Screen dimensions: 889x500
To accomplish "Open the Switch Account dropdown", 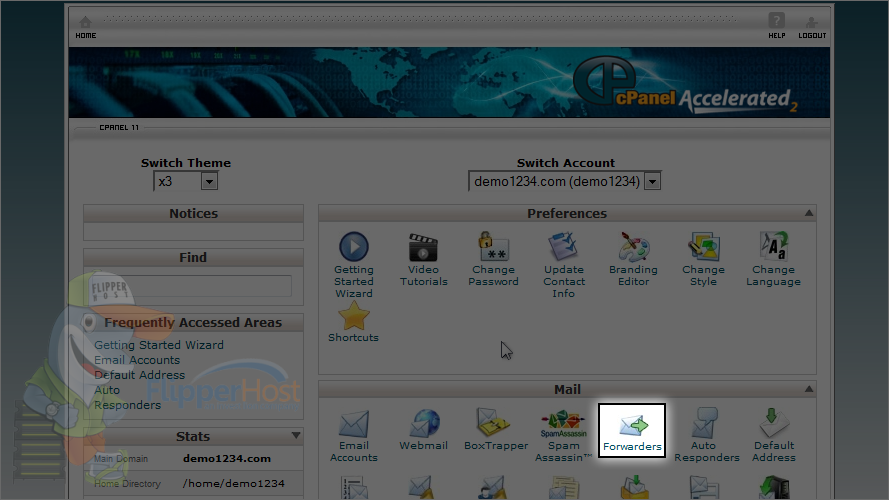I will tap(565, 181).
